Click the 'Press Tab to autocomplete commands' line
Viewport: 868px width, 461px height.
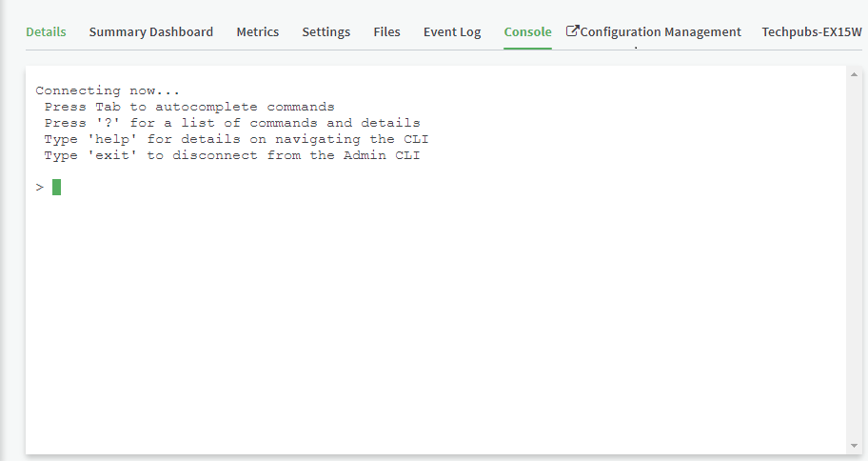point(188,107)
